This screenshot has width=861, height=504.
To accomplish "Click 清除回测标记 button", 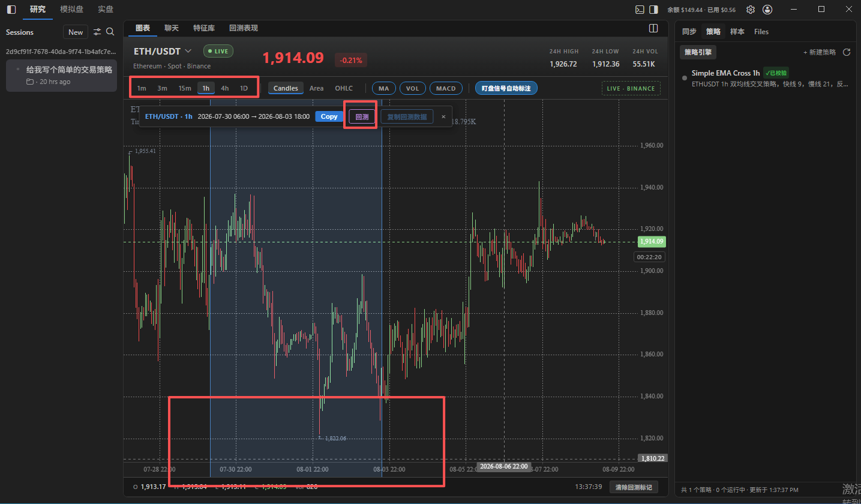I will pyautogui.click(x=633, y=487).
